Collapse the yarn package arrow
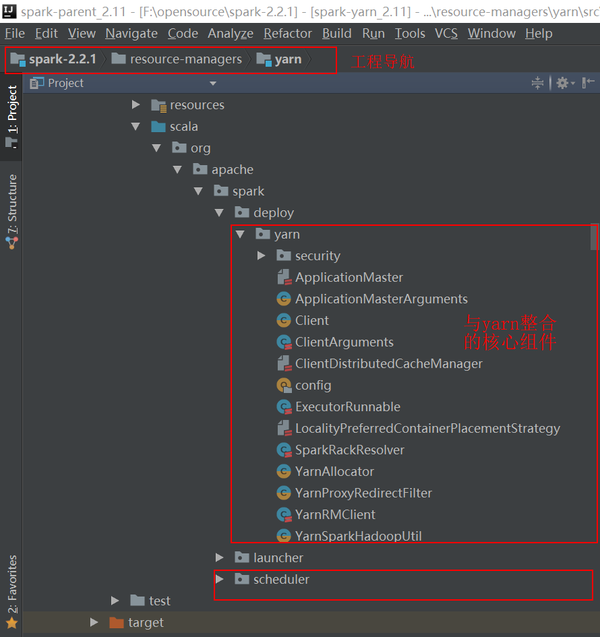Screen dimensions: 600x637 [x=240, y=234]
